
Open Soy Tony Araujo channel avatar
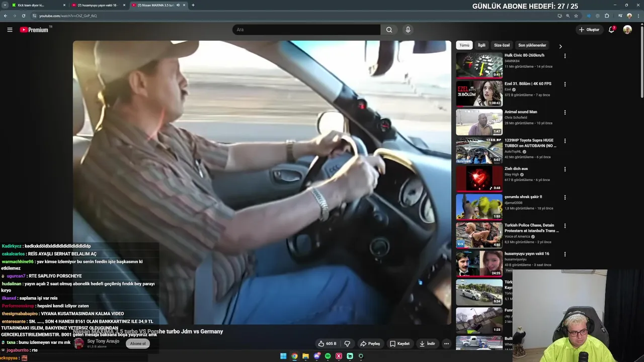coord(79,343)
